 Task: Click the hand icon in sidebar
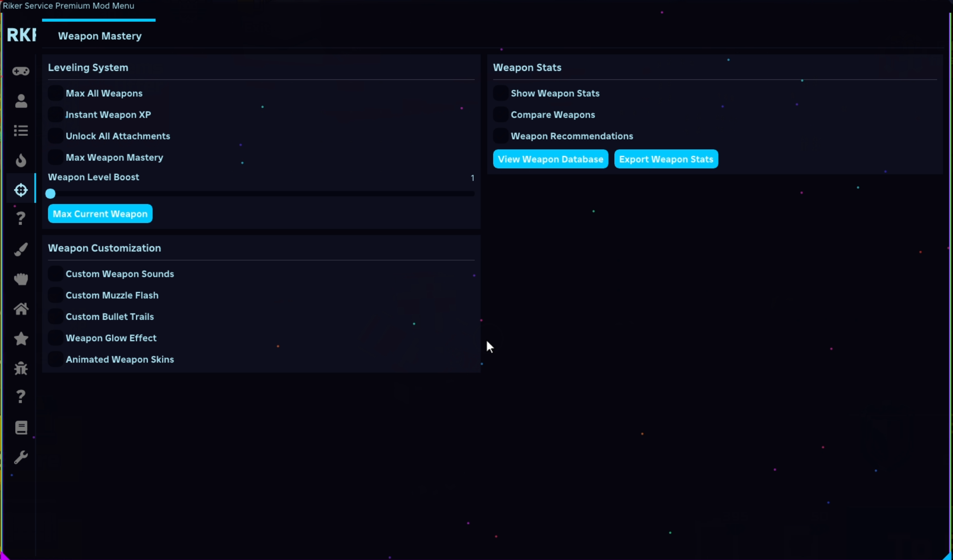[x=21, y=279]
